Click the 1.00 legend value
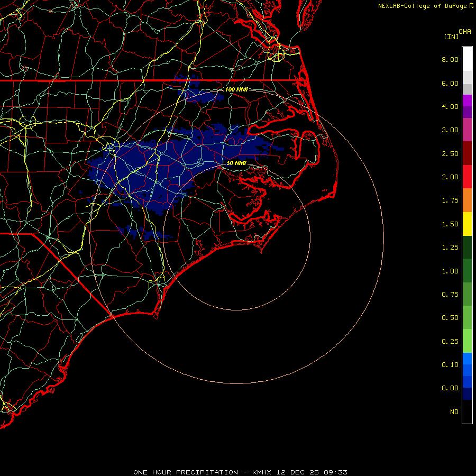The height and width of the screenshot is (476, 476). [450, 271]
